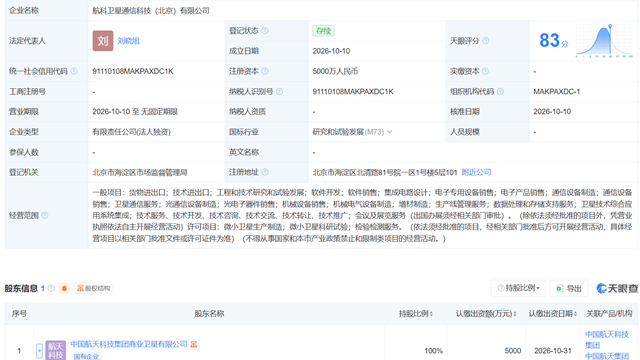Sort by 认缴出资日期 column header

point(553,313)
